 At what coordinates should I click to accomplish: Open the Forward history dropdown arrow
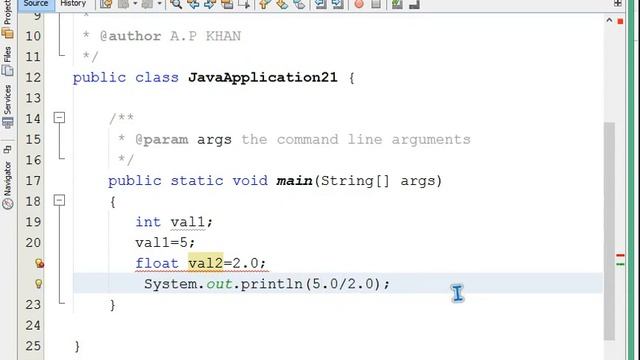159,4
